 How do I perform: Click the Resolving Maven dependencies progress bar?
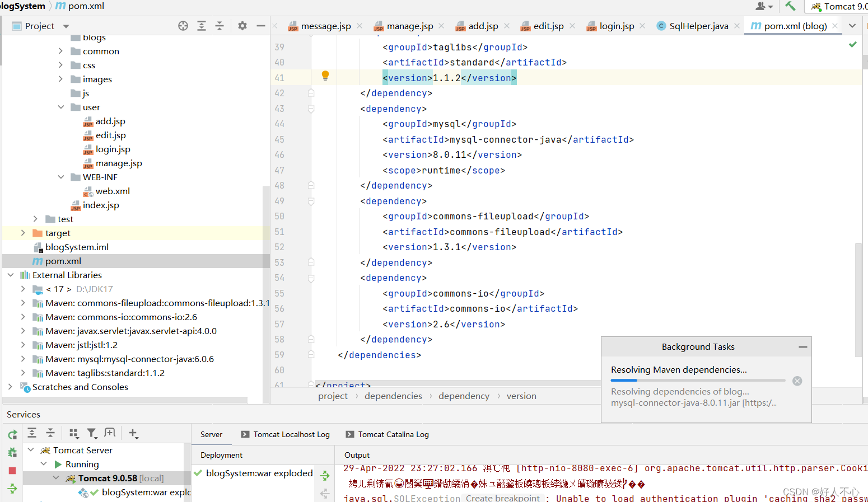(697, 381)
